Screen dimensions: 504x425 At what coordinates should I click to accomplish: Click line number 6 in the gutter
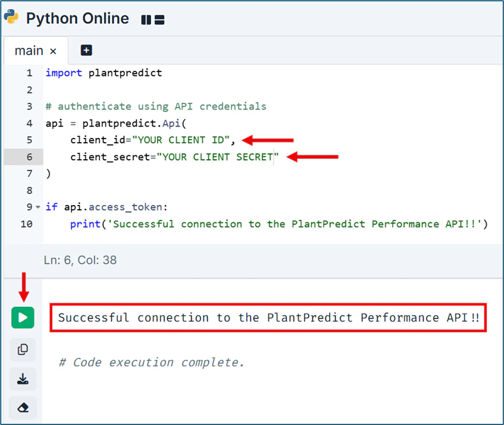tap(30, 157)
